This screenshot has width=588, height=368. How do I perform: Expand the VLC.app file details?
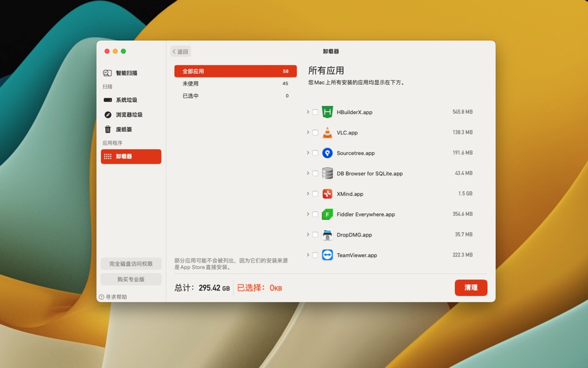[x=308, y=132]
